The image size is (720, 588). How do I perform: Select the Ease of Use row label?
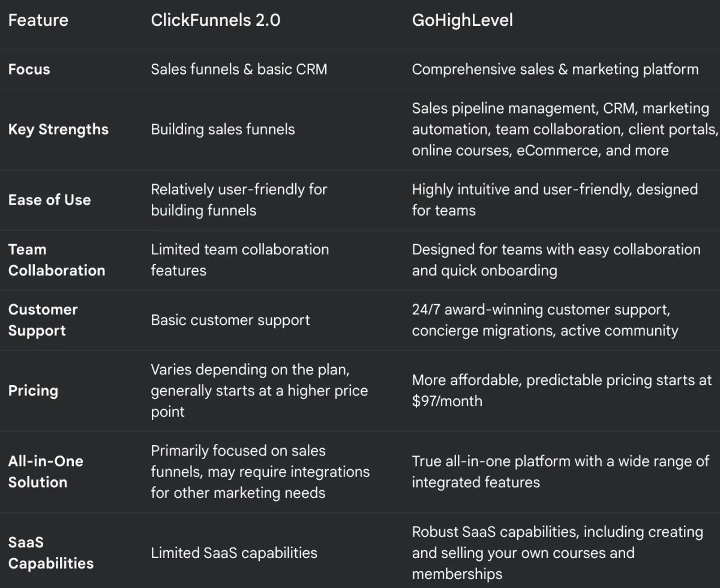point(50,200)
